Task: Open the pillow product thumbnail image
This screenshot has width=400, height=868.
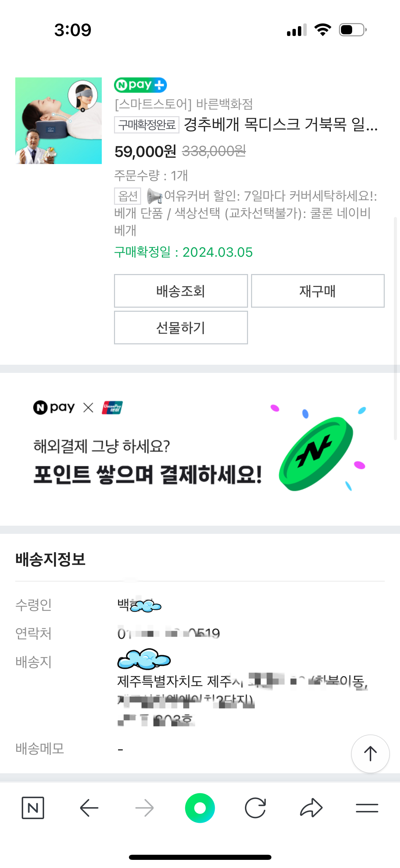Action: (x=58, y=121)
